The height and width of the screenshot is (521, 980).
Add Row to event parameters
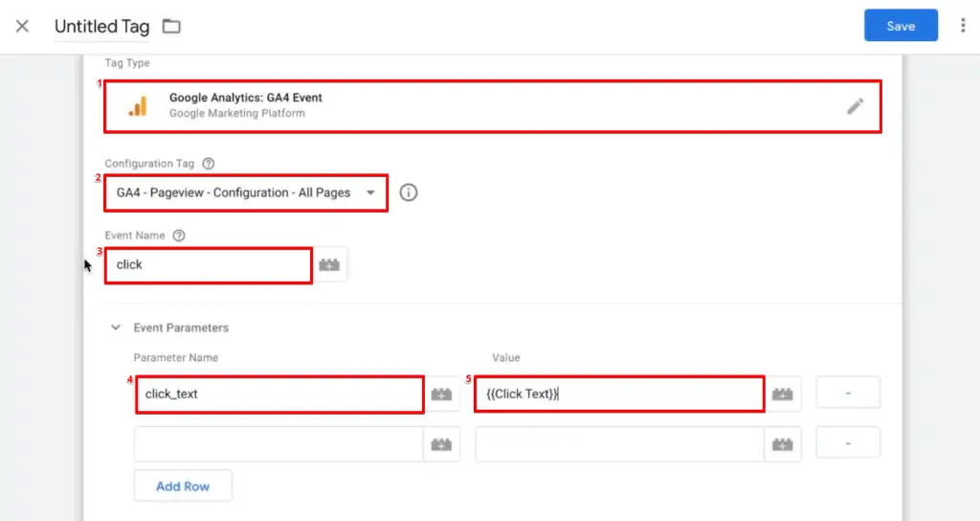click(x=183, y=486)
